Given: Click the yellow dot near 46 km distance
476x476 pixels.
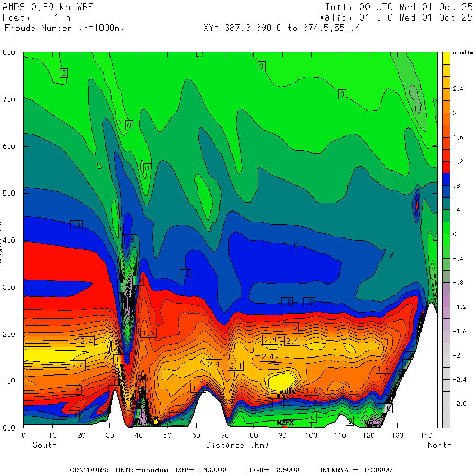Looking at the screenshot, I should (x=155, y=422).
